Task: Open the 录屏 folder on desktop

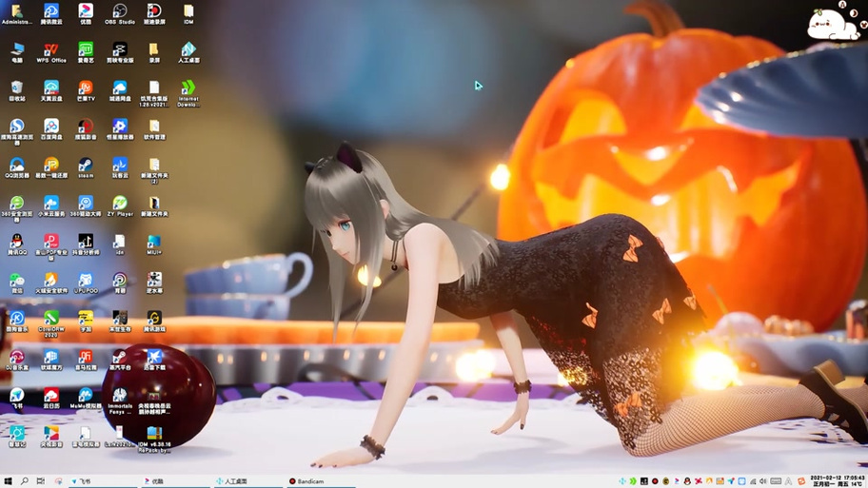Action: pyautogui.click(x=154, y=52)
